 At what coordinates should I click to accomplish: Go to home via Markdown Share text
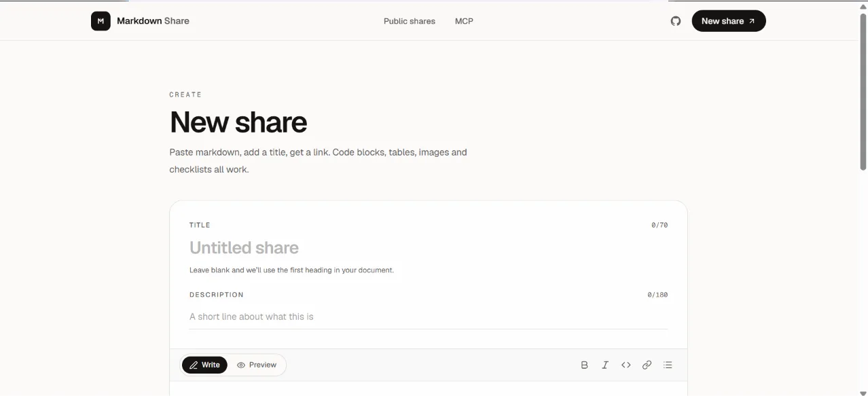pos(153,21)
